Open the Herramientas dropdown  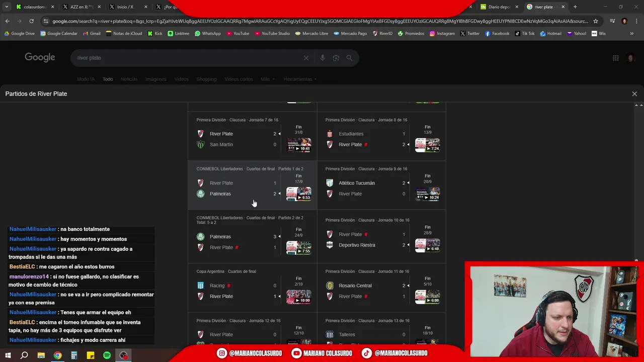click(300, 79)
